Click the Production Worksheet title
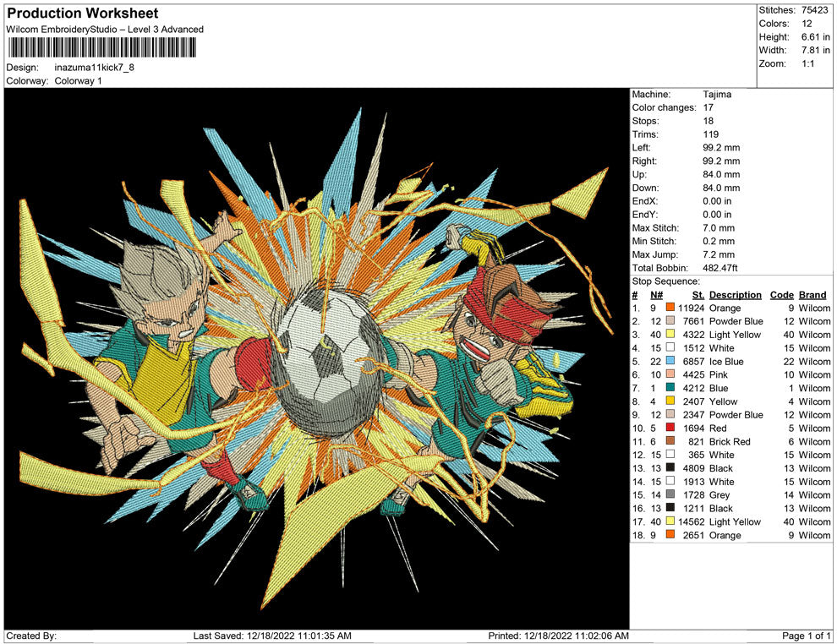 click(83, 14)
